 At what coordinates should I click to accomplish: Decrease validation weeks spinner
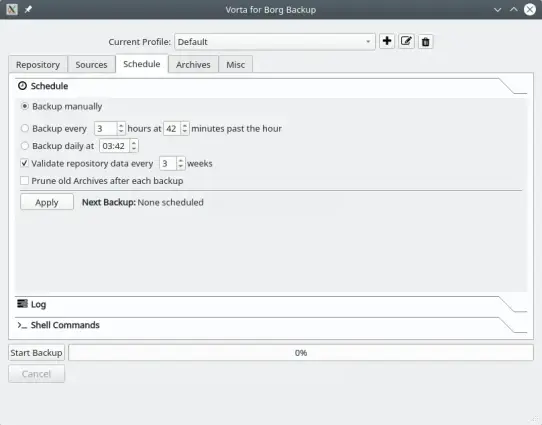180,167
